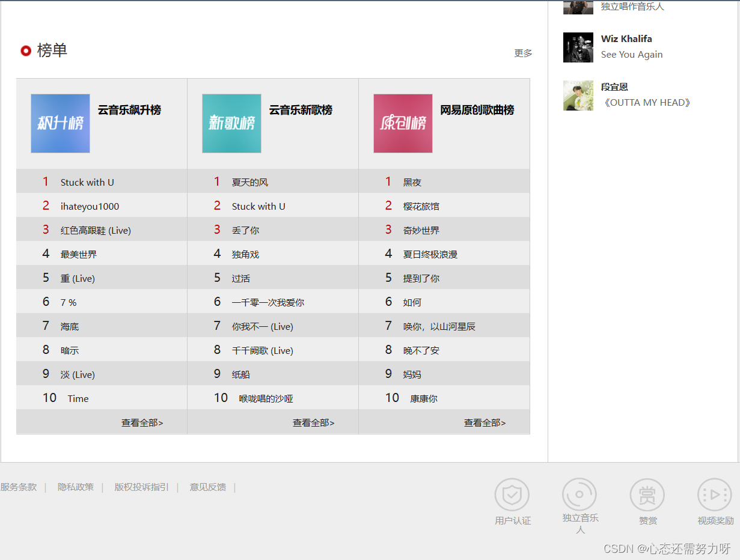740x560 pixels.
Task: Open the 云音乐新歌榜 title link
Action: (x=301, y=110)
